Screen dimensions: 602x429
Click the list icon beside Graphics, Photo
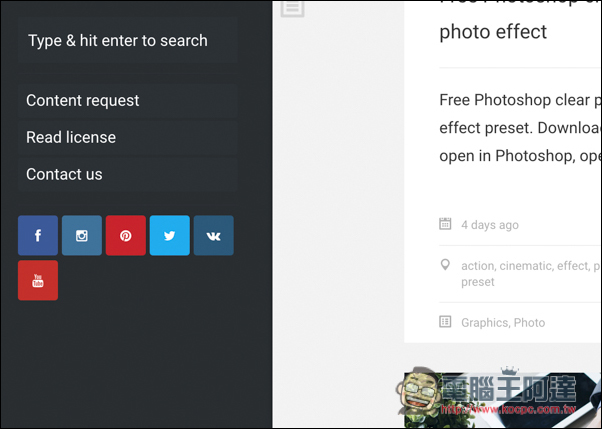pyautogui.click(x=445, y=321)
